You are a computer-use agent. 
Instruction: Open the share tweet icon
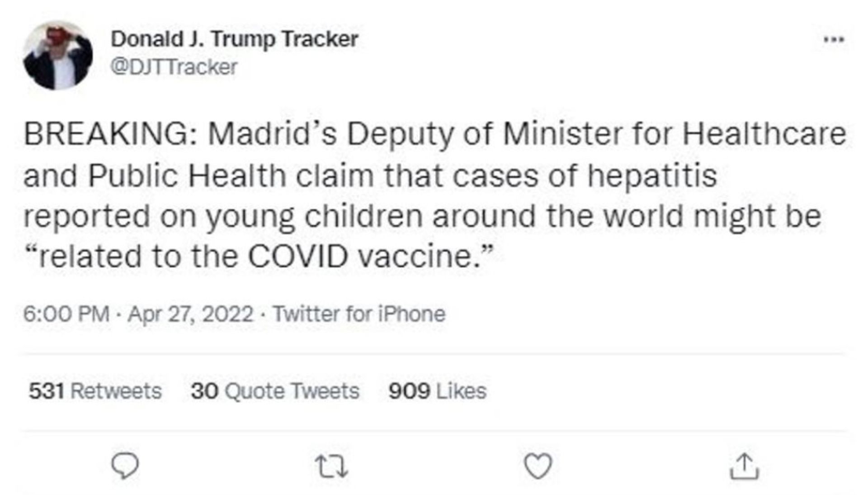pos(744,466)
